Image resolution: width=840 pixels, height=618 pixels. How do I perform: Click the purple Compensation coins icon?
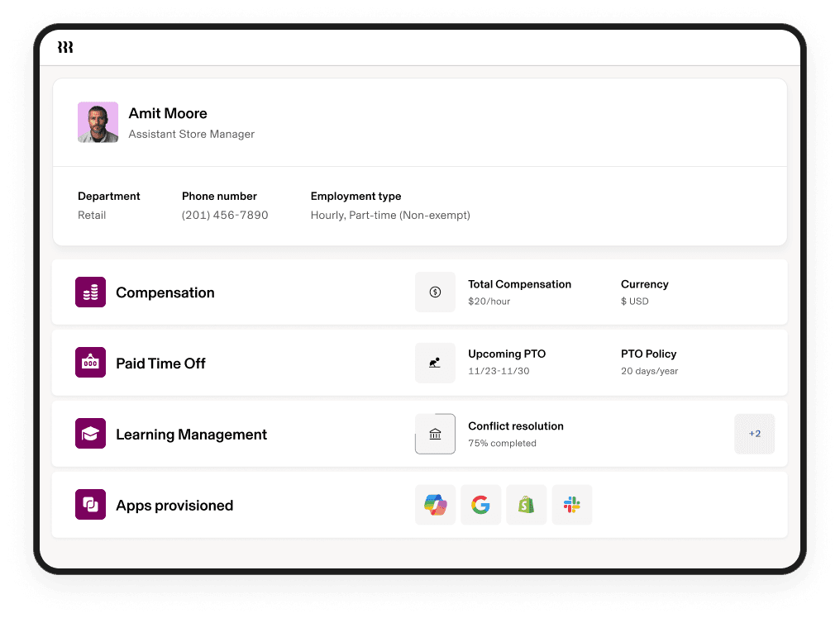[x=90, y=292]
